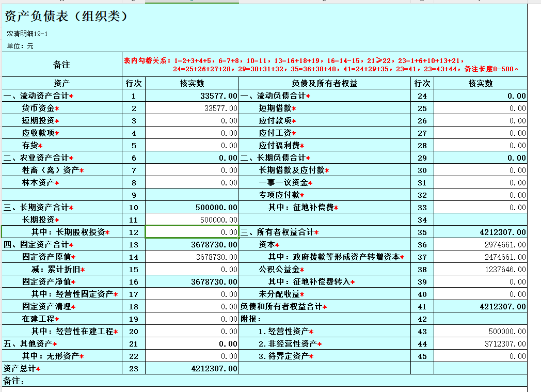This screenshot has width=541, height=392.
Task: Select the '其中：无形资产' cell
Action: click(62, 356)
